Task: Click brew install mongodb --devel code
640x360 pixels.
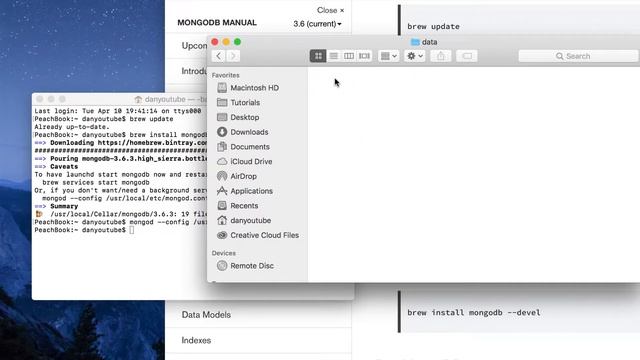Action: point(474,312)
